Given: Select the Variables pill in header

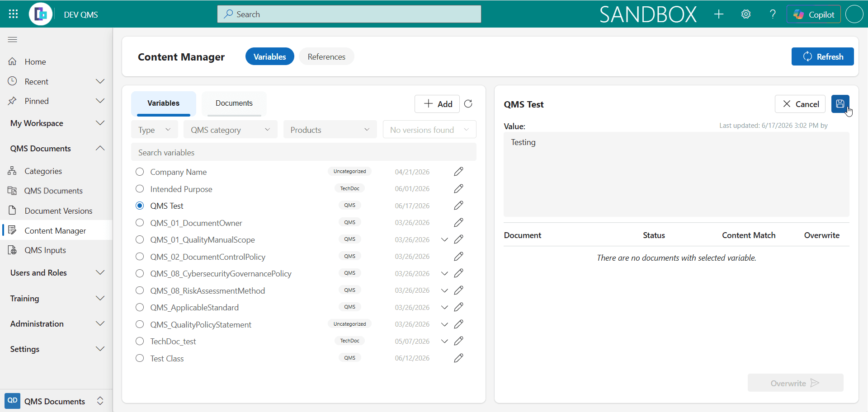Looking at the screenshot, I should (x=269, y=56).
